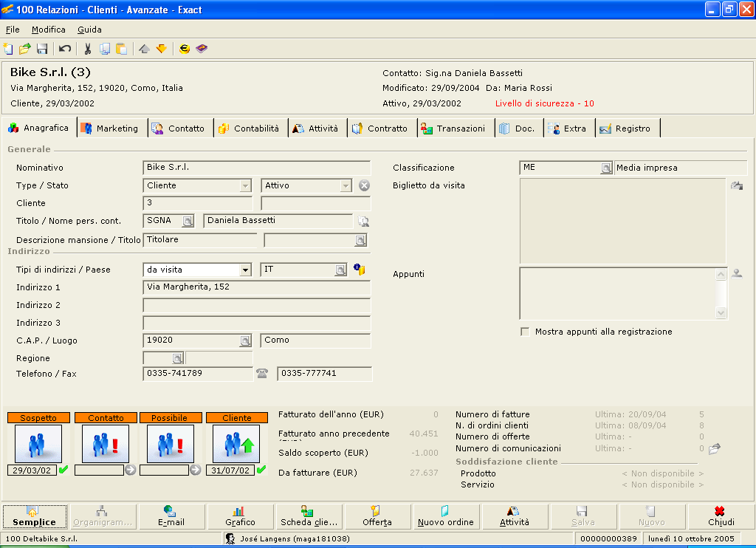Click the Indirizzo 1 field Via Margherita, 152

coord(257,287)
